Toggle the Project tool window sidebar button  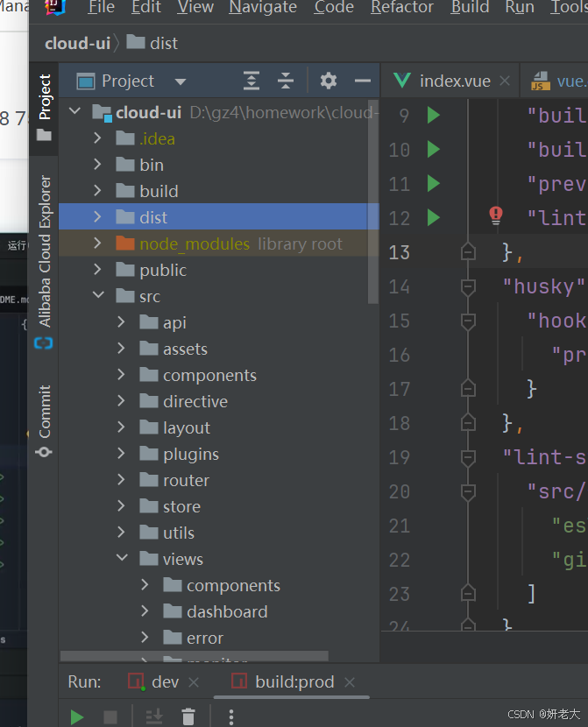44,108
